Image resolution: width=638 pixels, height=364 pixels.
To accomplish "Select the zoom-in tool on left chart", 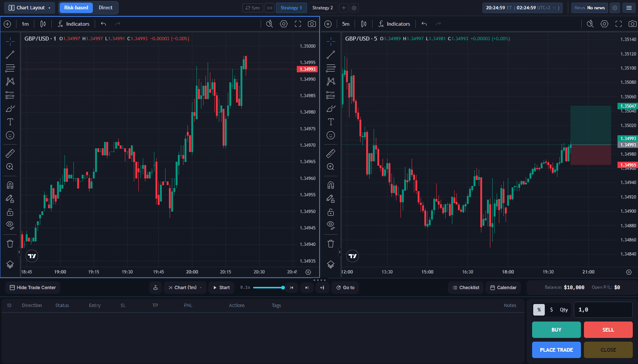I will pyautogui.click(x=10, y=167).
